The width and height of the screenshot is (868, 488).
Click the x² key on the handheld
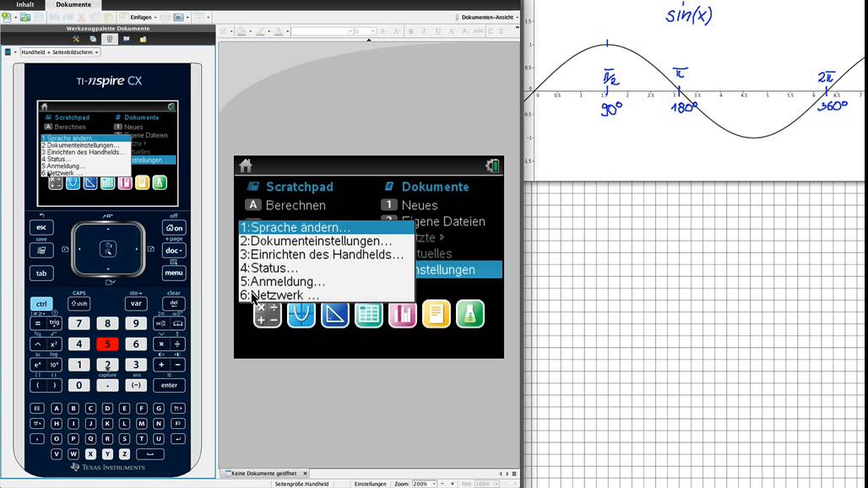point(54,344)
